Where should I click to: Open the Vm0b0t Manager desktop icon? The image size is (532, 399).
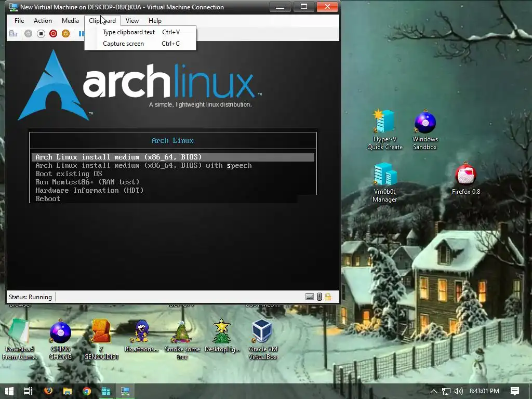click(385, 182)
